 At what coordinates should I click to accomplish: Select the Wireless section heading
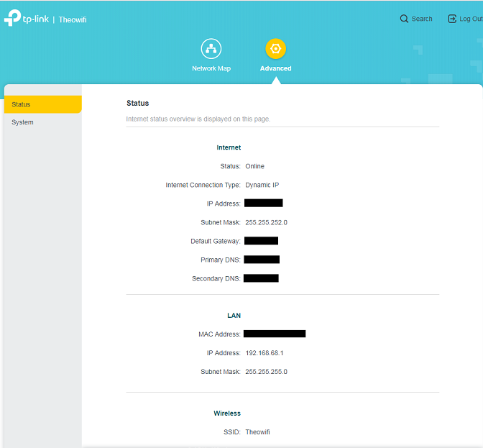point(227,413)
